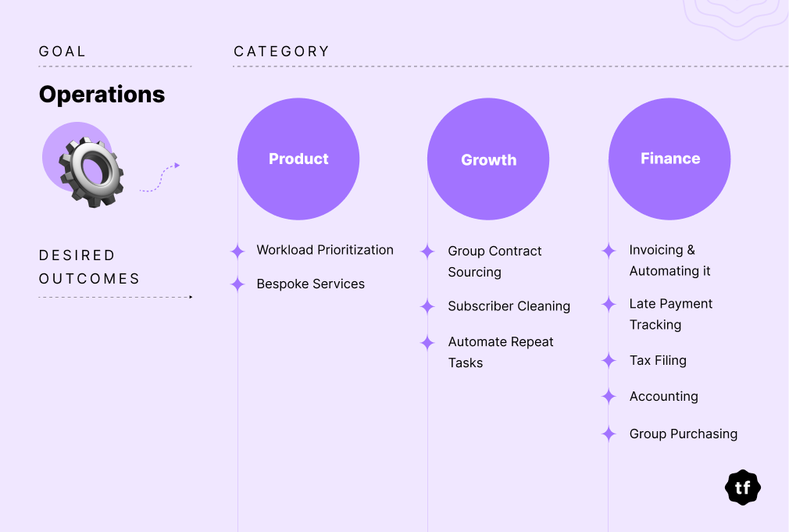The height and width of the screenshot is (532, 789).
Task: Click the star bullet beside Group Purchasing
Action: (609, 434)
